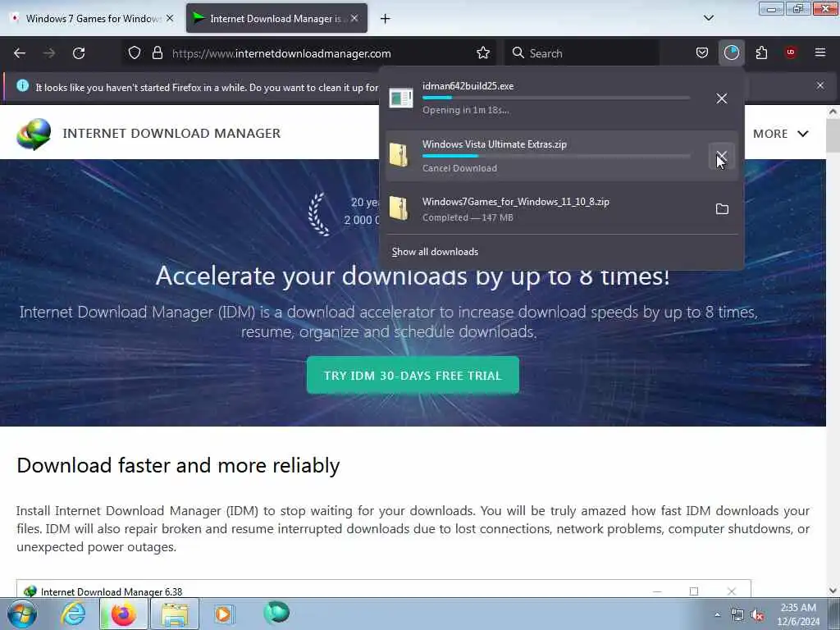Screen dimensions: 840x630
Task: Close the Windows 7 Games tab
Action: tap(170, 18)
